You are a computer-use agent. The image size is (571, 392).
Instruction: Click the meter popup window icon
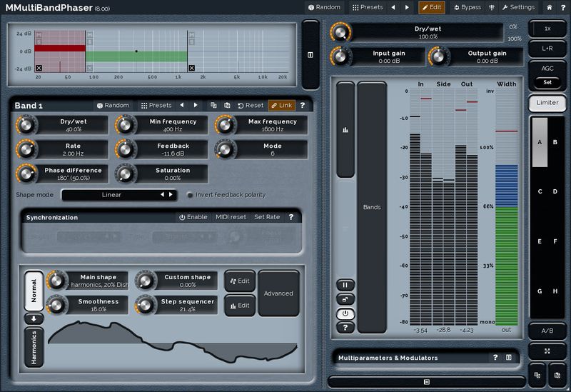[345, 299]
